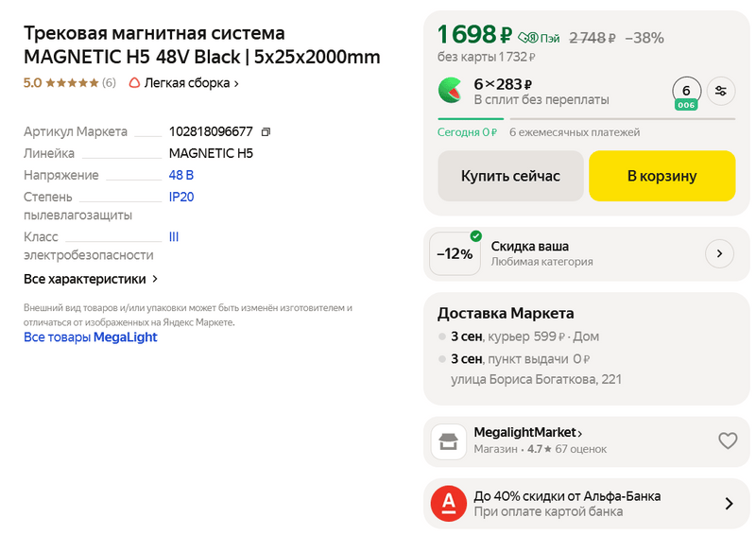Image resolution: width=756 pixels, height=535 pixels.
Task: Click the Split monthly payments progress bar
Action: coord(622,119)
